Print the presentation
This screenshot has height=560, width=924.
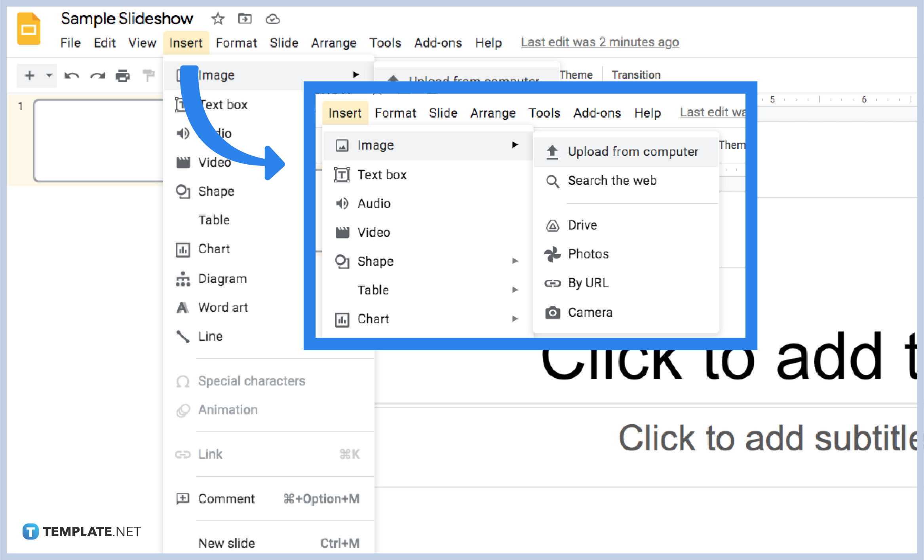(x=123, y=75)
